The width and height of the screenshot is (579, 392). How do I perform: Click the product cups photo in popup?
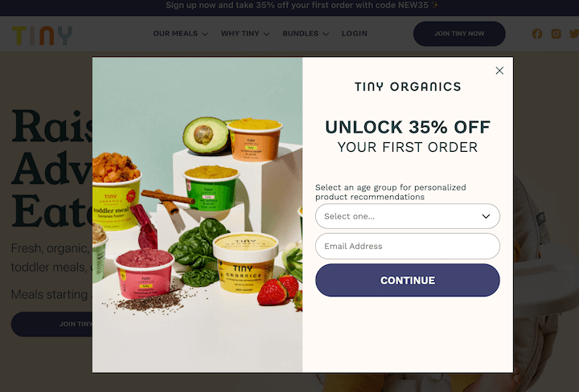[x=197, y=214]
